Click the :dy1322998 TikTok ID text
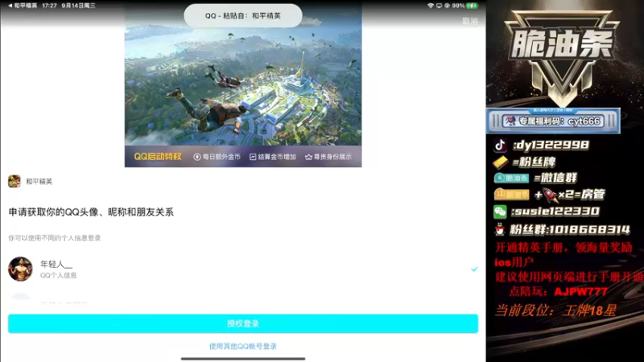644x362 pixels. click(x=551, y=145)
